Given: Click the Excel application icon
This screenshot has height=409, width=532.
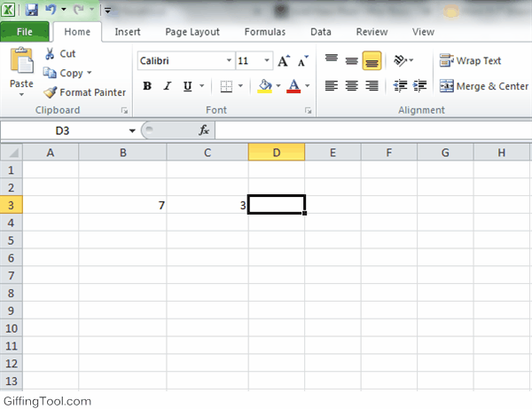Looking at the screenshot, I should (8, 10).
